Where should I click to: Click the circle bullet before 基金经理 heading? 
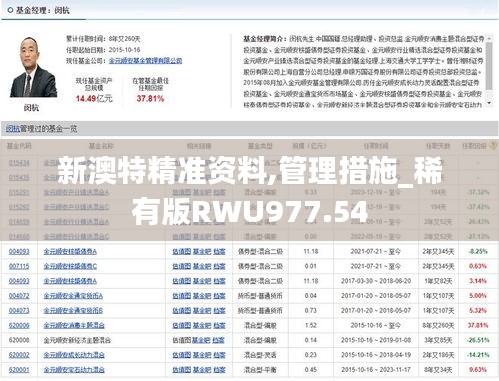click(10, 11)
